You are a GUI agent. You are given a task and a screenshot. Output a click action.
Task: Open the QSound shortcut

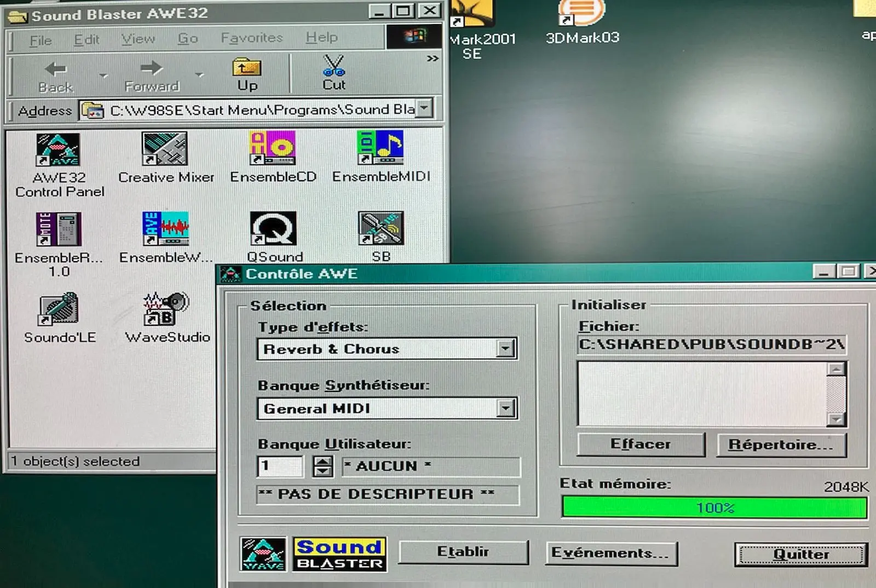[274, 237]
